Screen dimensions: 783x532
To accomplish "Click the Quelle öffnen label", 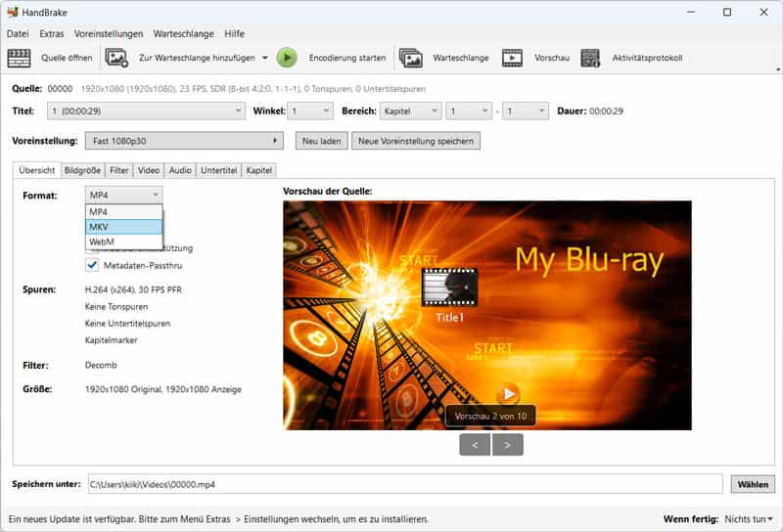I will click(67, 58).
